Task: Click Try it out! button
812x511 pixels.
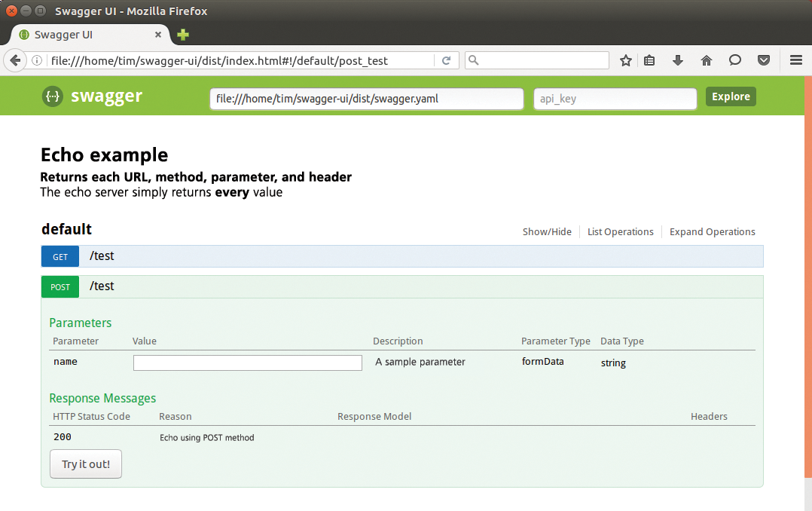Action: (85, 464)
